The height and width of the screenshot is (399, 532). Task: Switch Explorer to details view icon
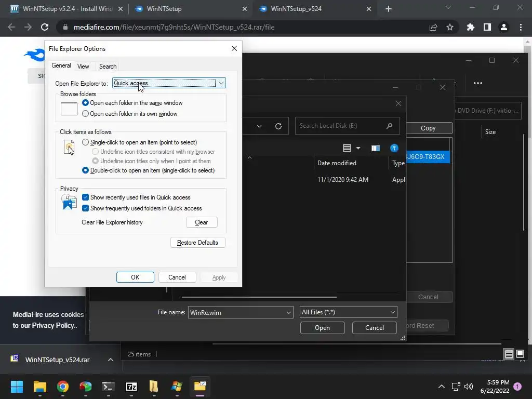(x=509, y=354)
